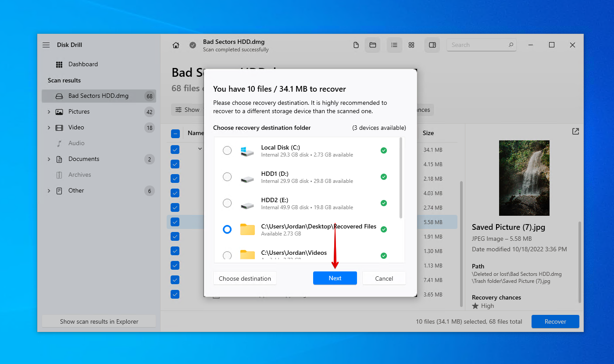This screenshot has width=614, height=364.
Task: Sort the list by Size column
Action: (x=428, y=133)
